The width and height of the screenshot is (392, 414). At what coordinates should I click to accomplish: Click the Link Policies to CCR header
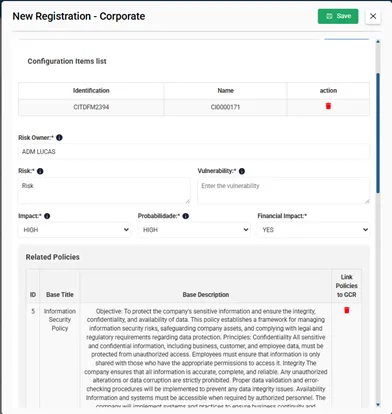pyautogui.click(x=347, y=286)
